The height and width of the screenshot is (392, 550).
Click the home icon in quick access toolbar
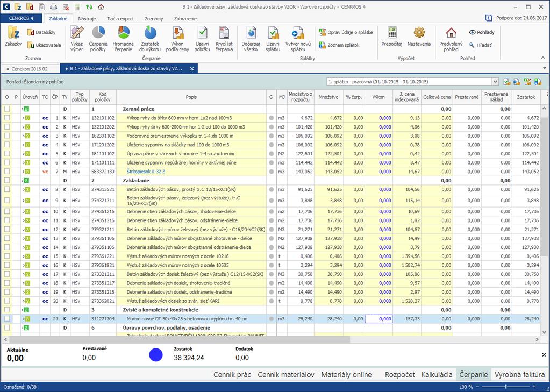pos(101,6)
